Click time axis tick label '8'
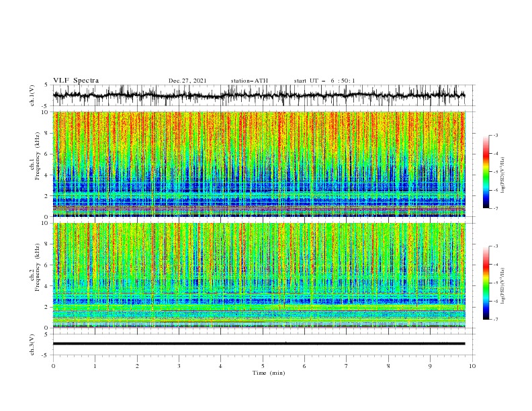This screenshot has height=411, width=532. [x=388, y=366]
